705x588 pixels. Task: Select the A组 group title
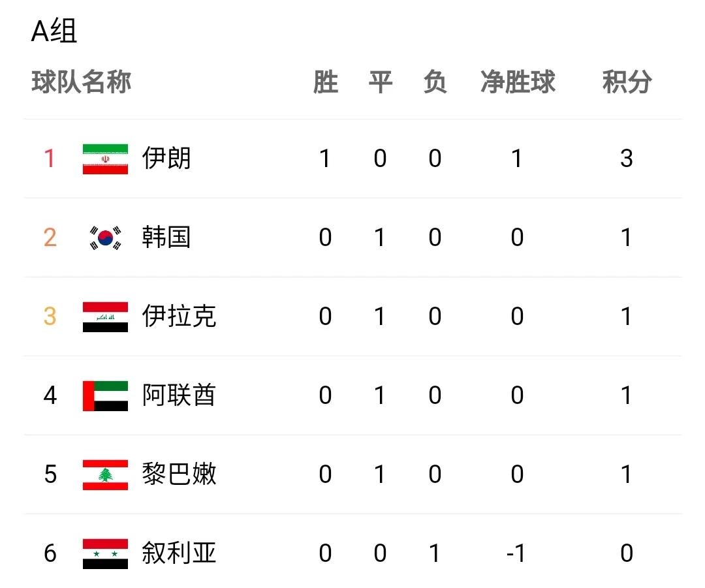[x=54, y=31]
